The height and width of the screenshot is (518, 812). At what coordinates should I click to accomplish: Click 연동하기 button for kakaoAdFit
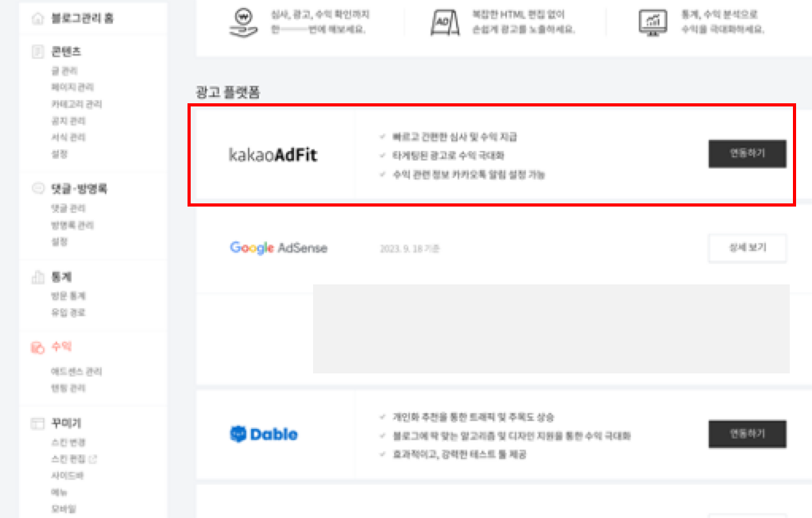click(x=748, y=153)
